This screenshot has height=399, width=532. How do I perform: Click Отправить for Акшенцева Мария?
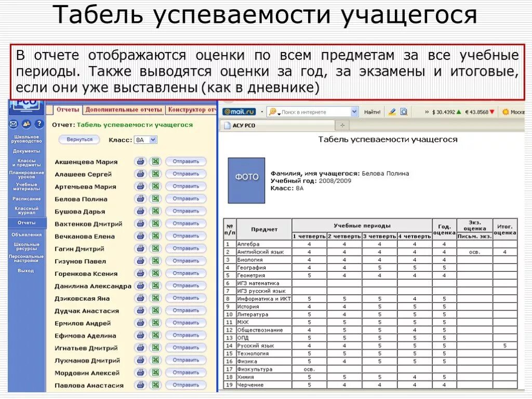[x=185, y=162]
